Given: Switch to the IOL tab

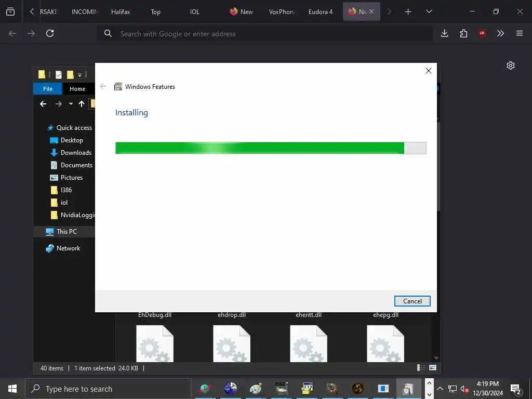Looking at the screenshot, I should (195, 12).
